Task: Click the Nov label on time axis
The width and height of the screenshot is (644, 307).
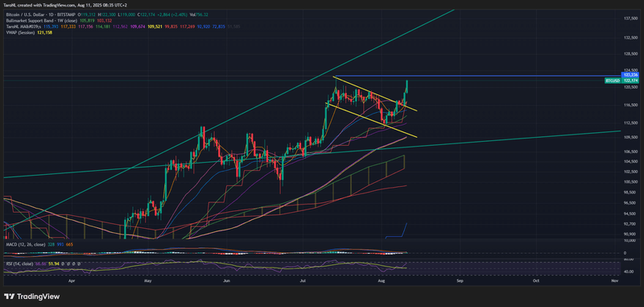Action: (614, 280)
